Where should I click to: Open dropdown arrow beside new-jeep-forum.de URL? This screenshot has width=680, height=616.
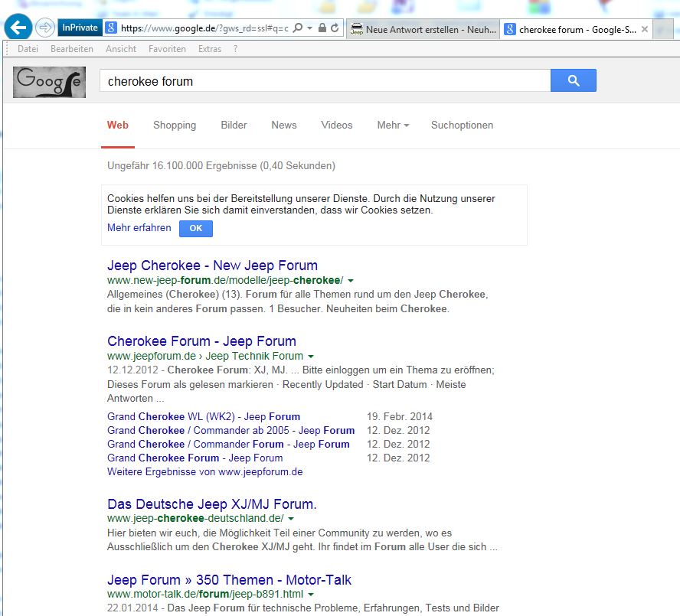pyautogui.click(x=351, y=282)
